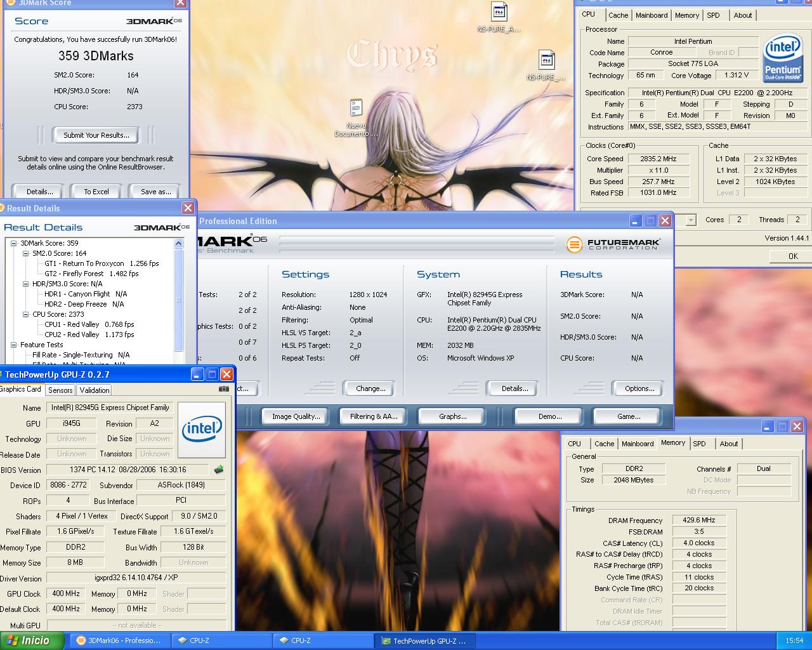
Task: Select CPU1 - Red Valley row
Action: [89, 324]
